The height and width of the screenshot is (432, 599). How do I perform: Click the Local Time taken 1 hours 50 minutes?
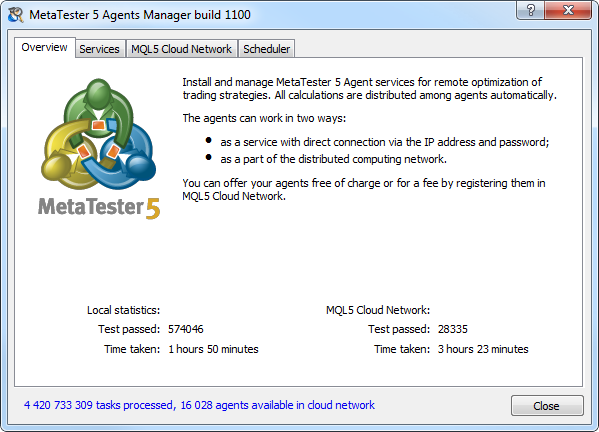pyautogui.click(x=213, y=349)
